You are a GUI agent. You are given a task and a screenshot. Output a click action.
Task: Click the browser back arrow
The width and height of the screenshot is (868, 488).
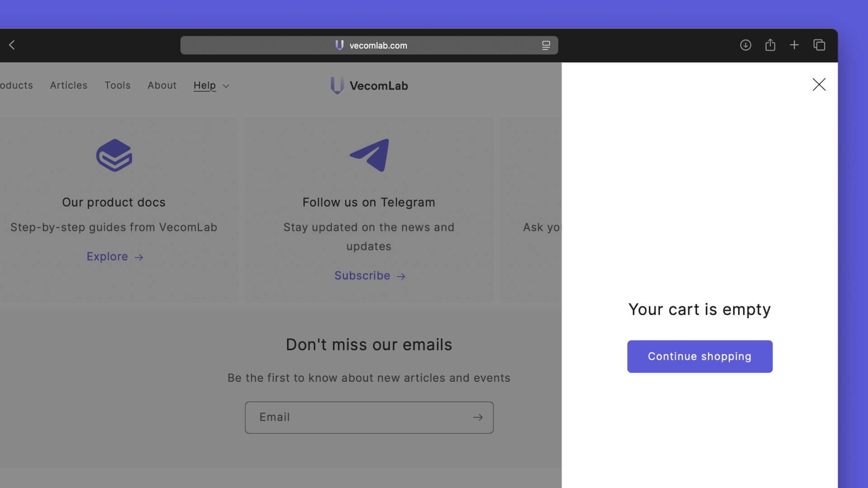[x=12, y=45]
